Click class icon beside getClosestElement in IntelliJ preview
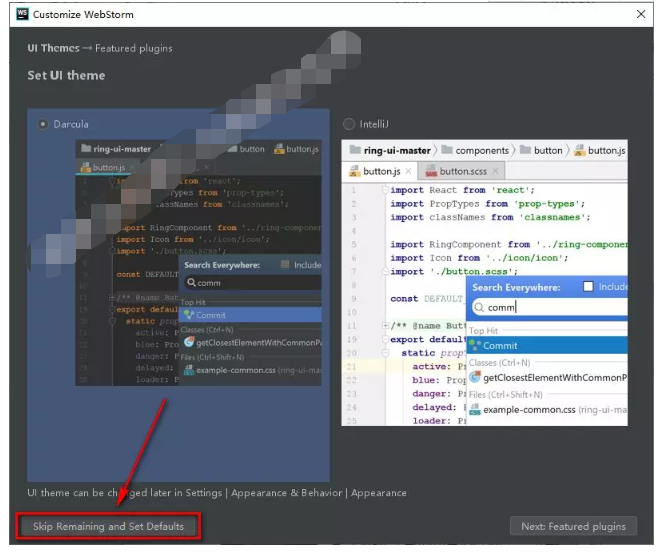 (x=475, y=376)
